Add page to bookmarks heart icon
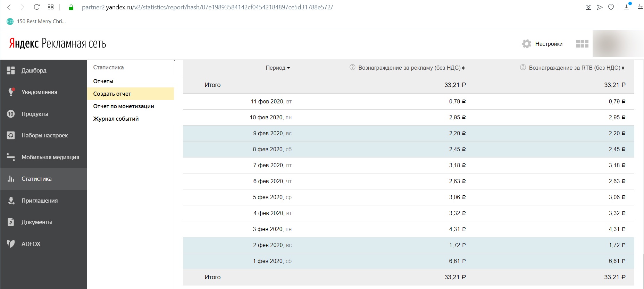The width and height of the screenshot is (644, 289). (611, 7)
